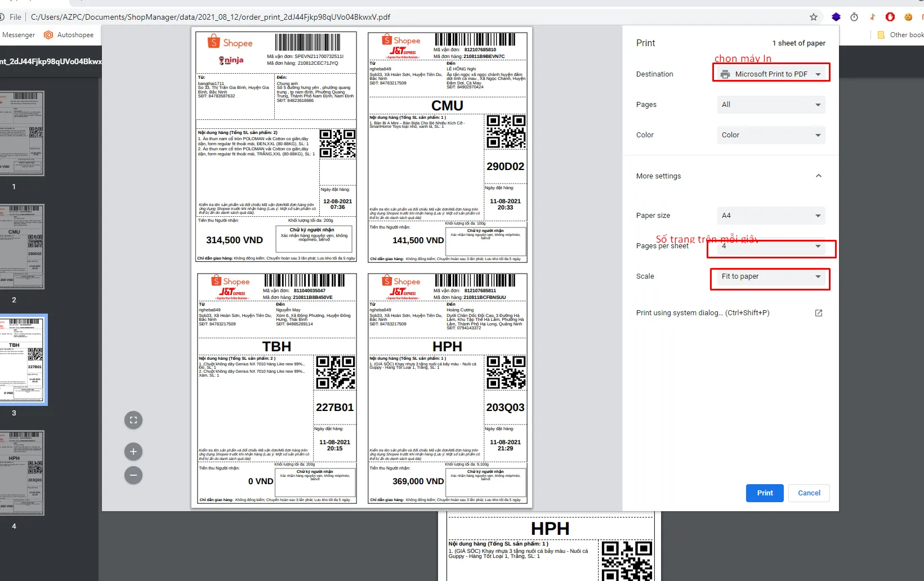This screenshot has width=924, height=581.
Task: Click the ninja van label preview
Action: 276,147
